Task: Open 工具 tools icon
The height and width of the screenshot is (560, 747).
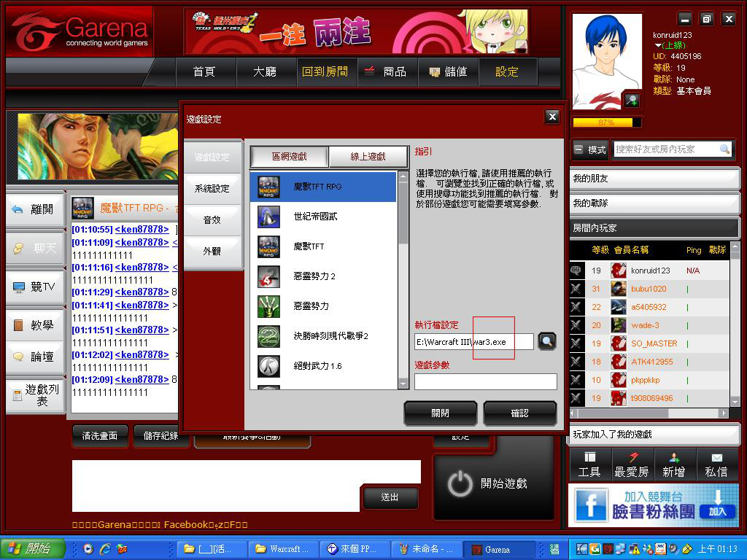Action: pyautogui.click(x=589, y=464)
